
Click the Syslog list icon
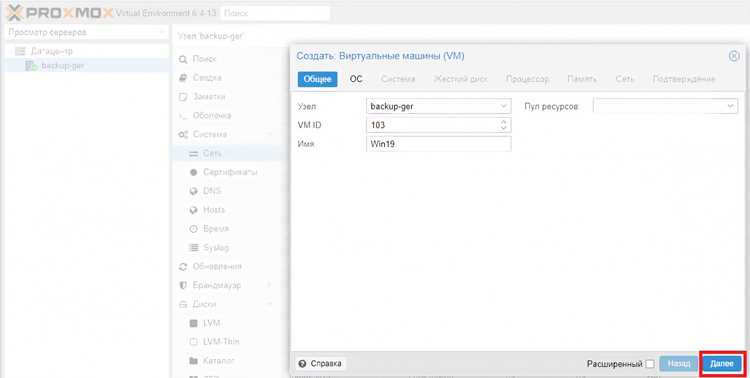(193, 248)
